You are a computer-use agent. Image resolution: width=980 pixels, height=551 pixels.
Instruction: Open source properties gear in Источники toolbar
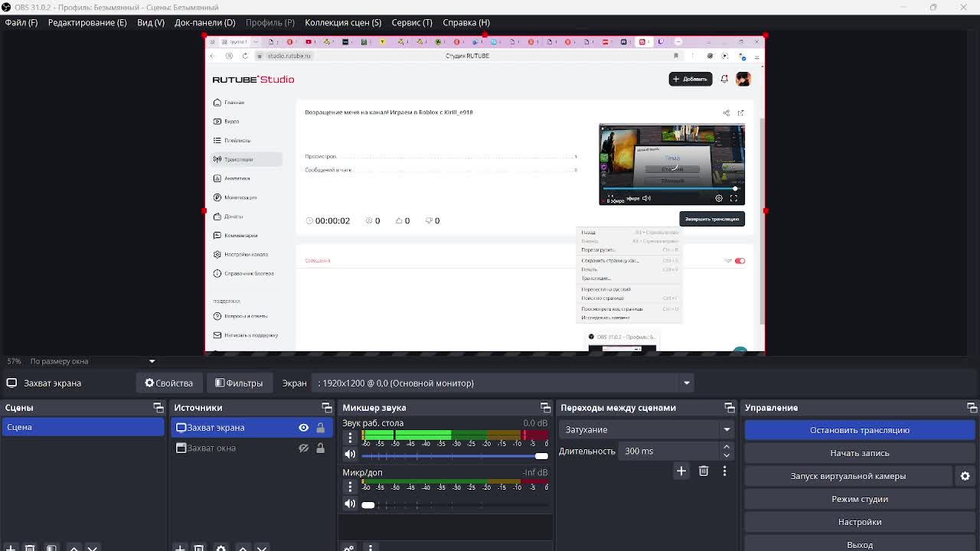click(x=220, y=548)
